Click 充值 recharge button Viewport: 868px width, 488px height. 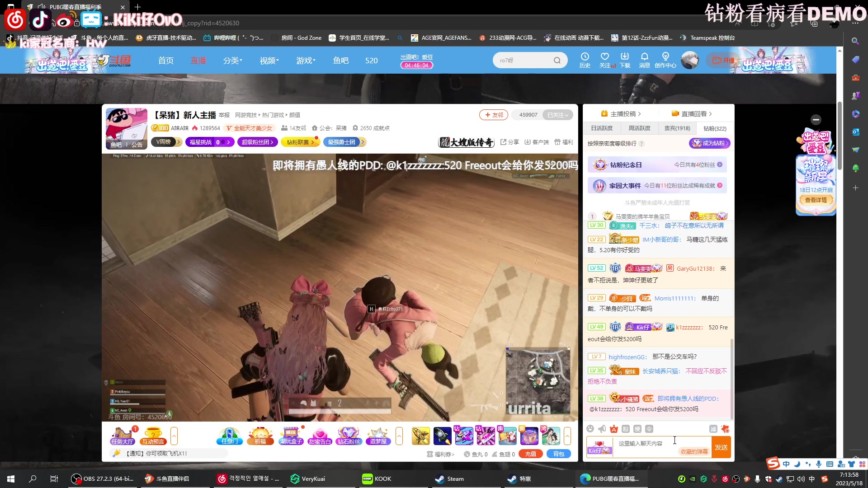click(x=531, y=454)
